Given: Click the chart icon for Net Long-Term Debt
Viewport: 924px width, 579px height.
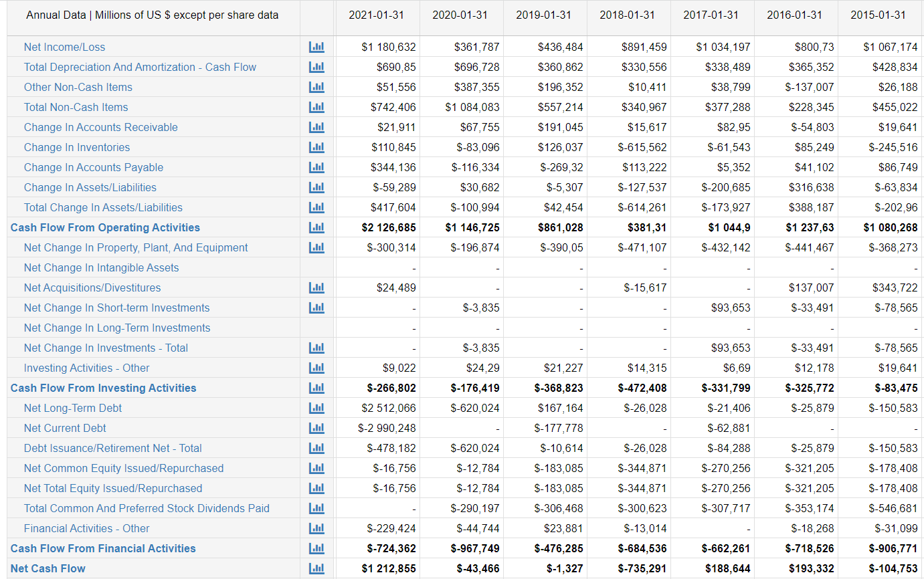Looking at the screenshot, I should (x=316, y=408).
